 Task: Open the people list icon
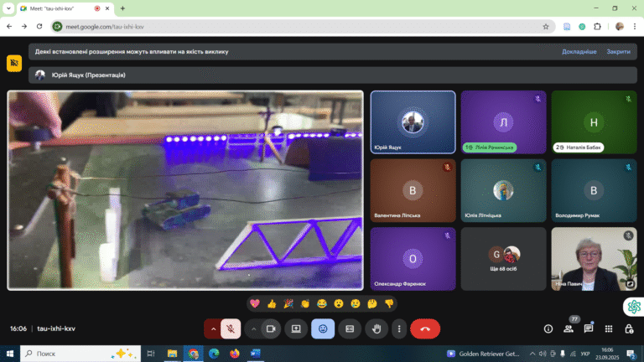point(569,328)
